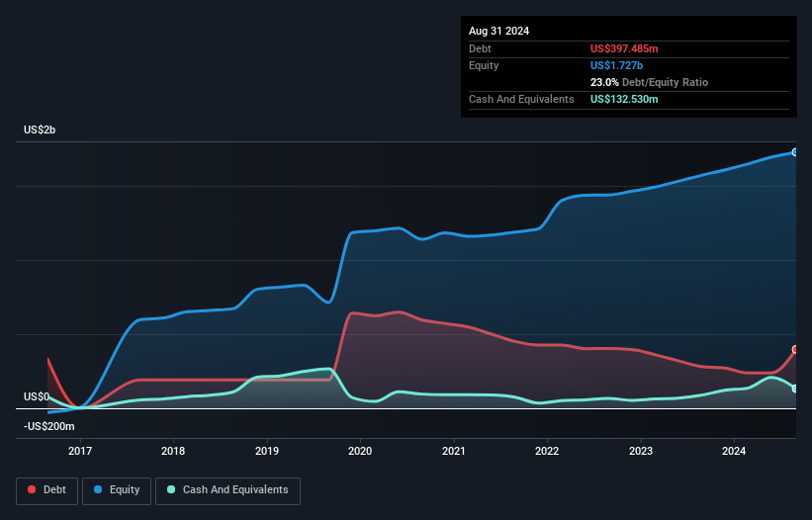Screen dimensions: 812x520
Task: Click the Equity endpoint marker at Aug 2024
Action: 795,152
